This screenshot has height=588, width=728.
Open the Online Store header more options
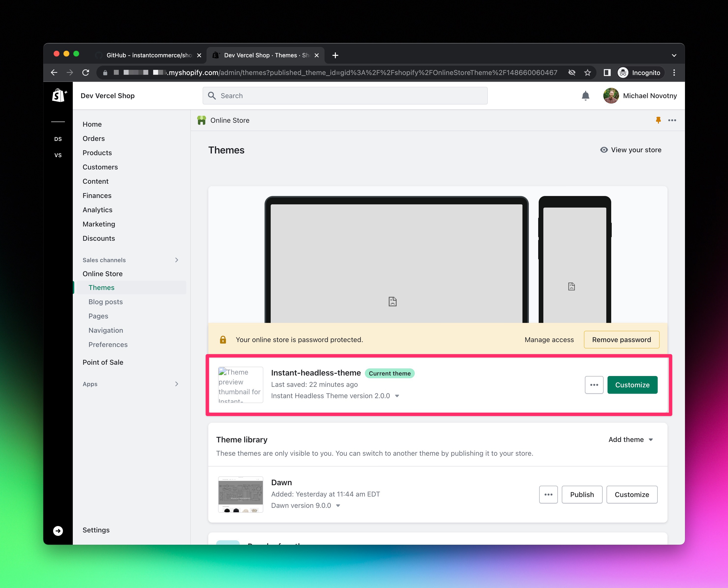[x=672, y=120]
